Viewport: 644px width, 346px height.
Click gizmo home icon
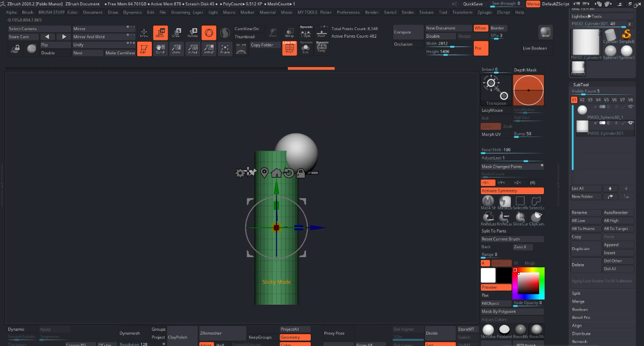coord(276,173)
